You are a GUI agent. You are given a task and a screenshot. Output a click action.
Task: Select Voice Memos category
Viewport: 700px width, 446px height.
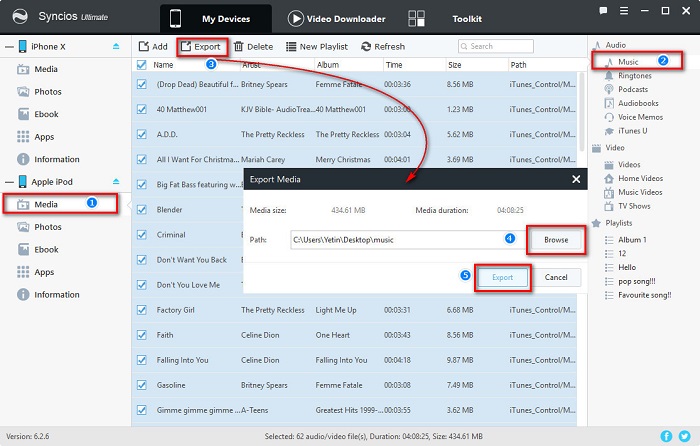point(640,117)
